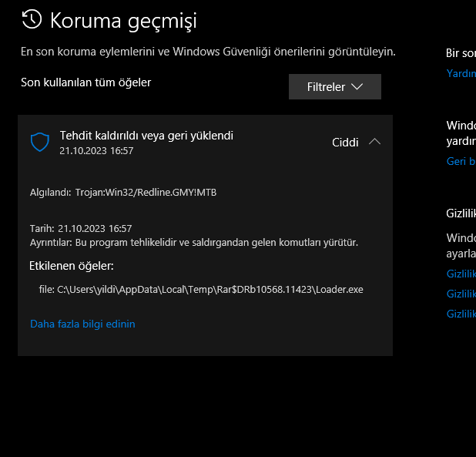Click the En son koruma eylemlerini description text

click(x=208, y=52)
